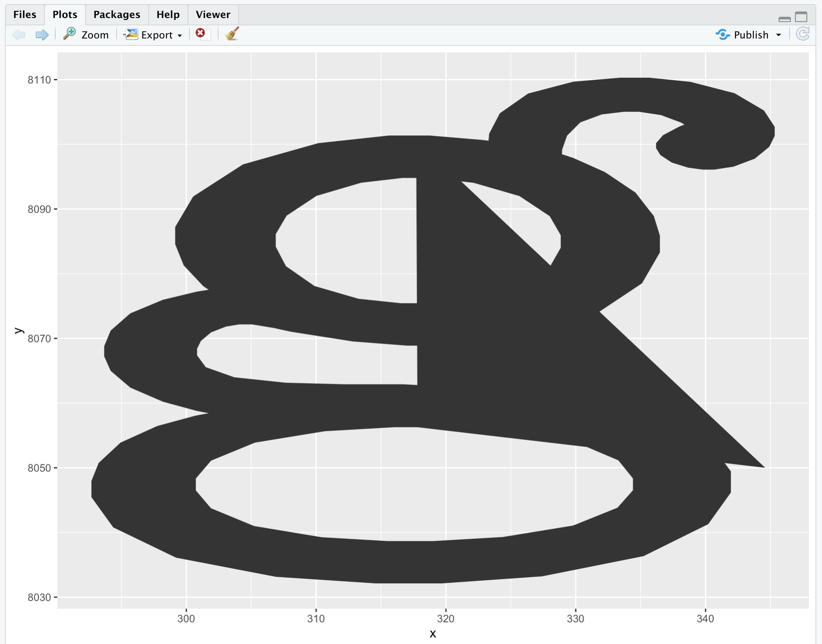The image size is (822, 644).
Task: Click the refresh plot icon
Action: 803,34
